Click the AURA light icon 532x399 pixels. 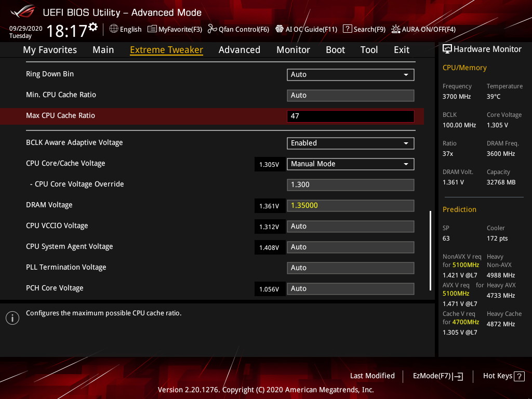[395, 29]
